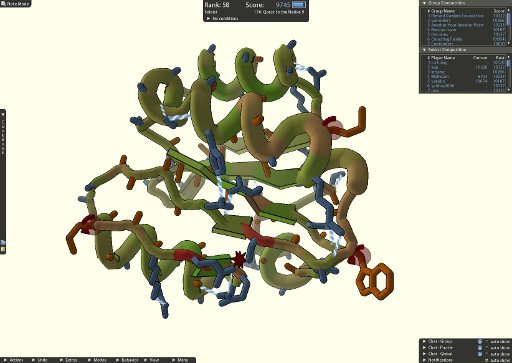The image size is (512, 363).
Task: Click scroll-up arrow in Soloist Competition list
Action: point(508,57)
